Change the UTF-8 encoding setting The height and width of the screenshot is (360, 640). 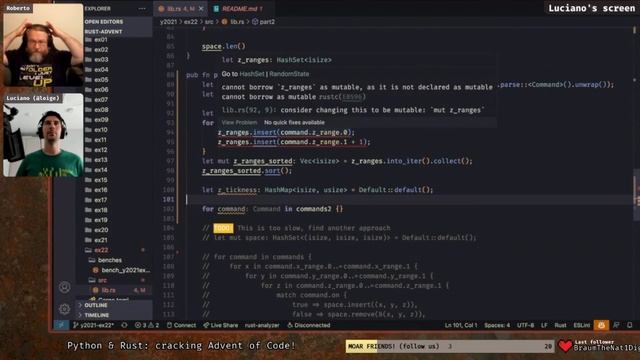(525, 325)
